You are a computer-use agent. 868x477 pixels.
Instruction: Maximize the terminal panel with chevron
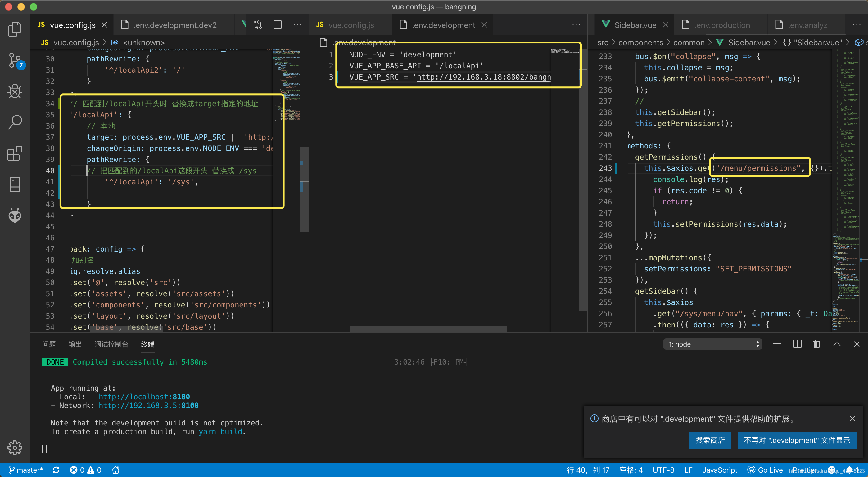pos(837,344)
